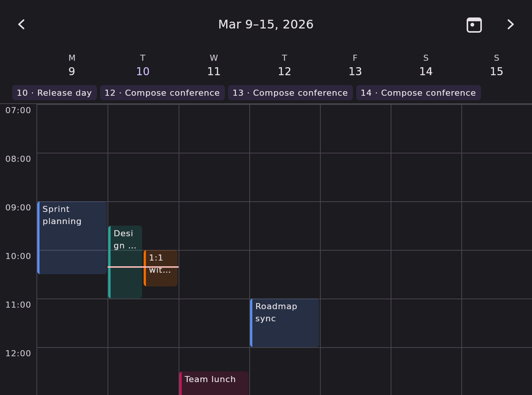This screenshot has width=532, height=395.
Task: Jump to today calendar icon
Action: pos(474,25)
